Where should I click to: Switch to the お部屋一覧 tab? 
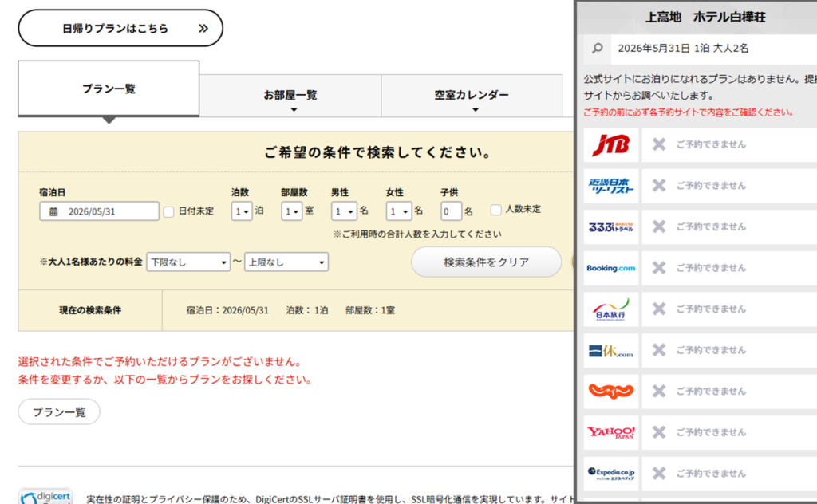click(x=290, y=96)
